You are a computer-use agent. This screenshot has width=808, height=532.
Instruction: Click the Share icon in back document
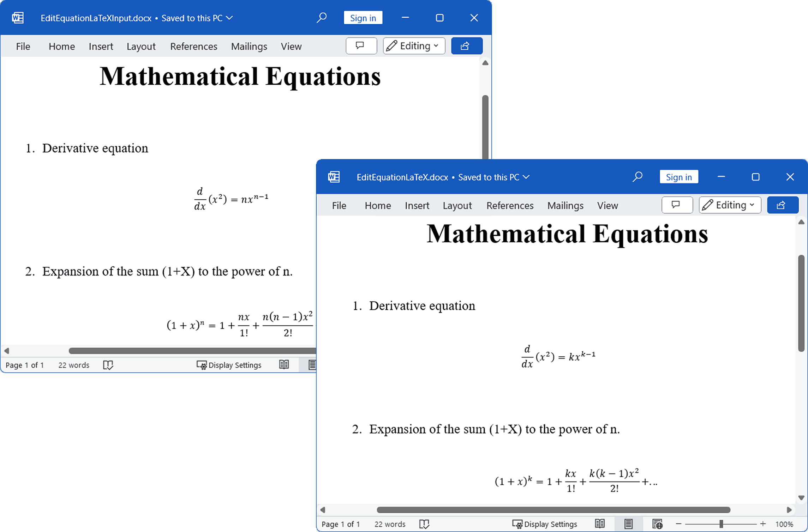point(466,46)
